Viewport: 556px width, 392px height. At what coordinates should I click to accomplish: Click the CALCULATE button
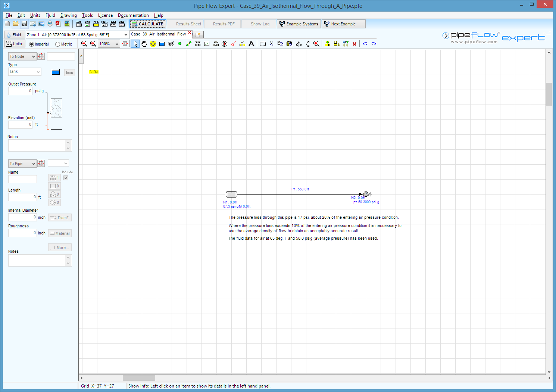(148, 24)
